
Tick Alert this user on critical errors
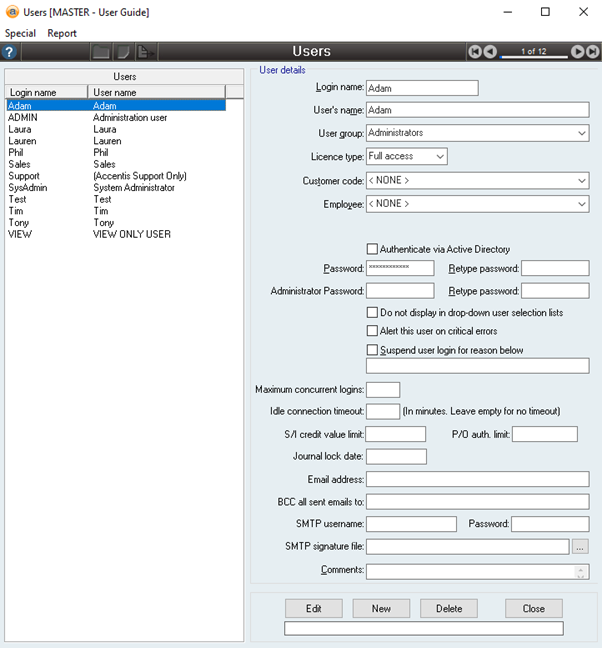(373, 331)
